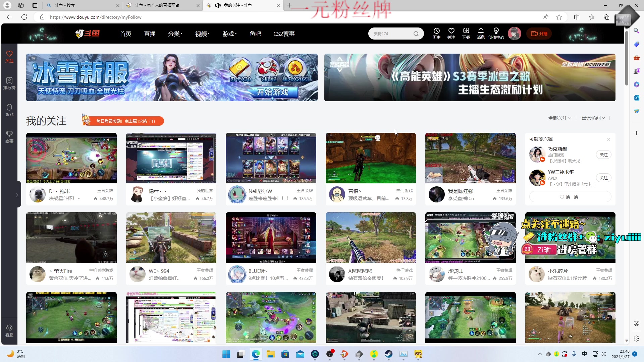This screenshot has width=644, height=362.
Task: Expand the 最常访问 sort dropdown
Action: [x=593, y=118]
